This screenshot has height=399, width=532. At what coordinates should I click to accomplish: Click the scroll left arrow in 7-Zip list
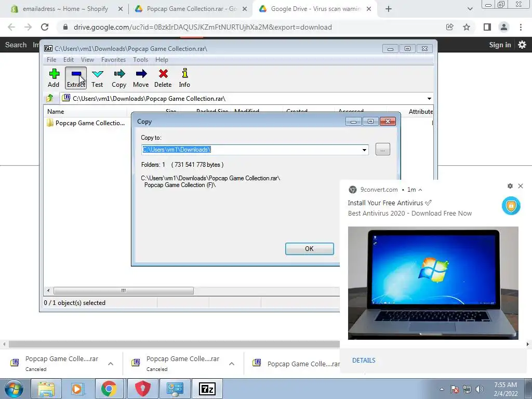[x=48, y=290]
